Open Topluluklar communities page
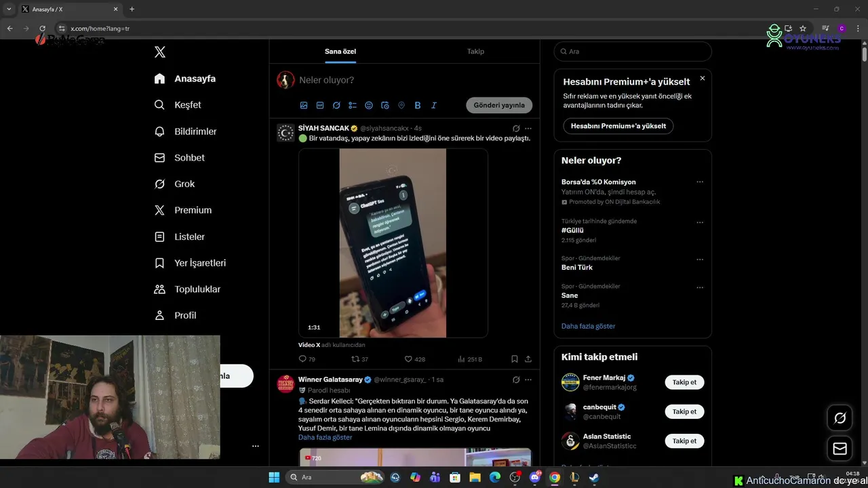 (x=187, y=289)
